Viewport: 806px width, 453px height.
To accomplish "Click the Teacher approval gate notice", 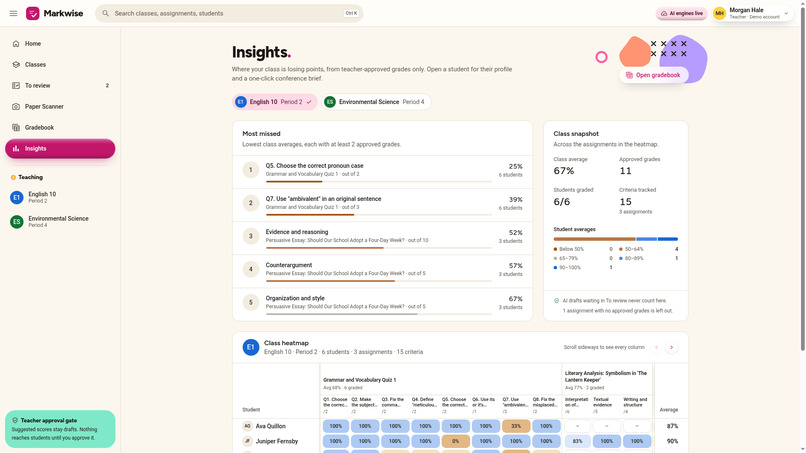I will (60, 429).
